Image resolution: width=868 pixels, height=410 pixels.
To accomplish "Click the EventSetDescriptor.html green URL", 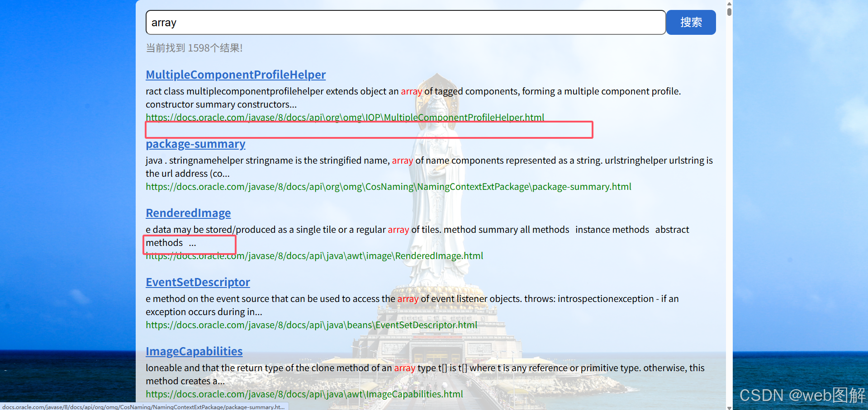I will (x=311, y=325).
